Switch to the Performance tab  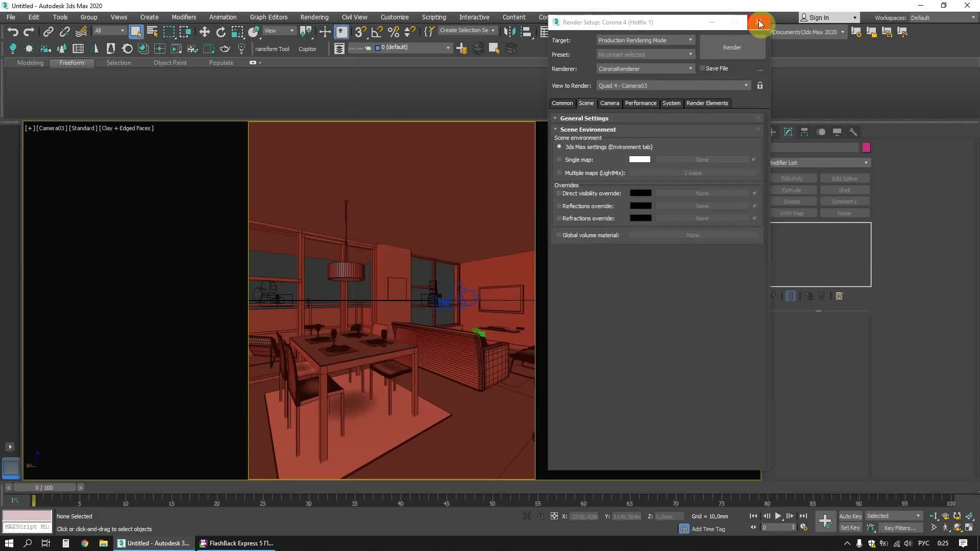[x=641, y=103]
